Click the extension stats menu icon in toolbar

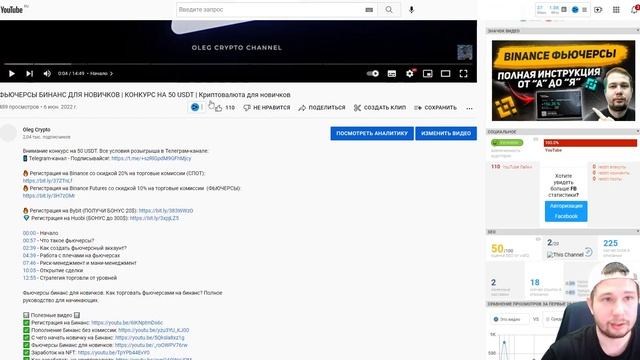coord(584,9)
